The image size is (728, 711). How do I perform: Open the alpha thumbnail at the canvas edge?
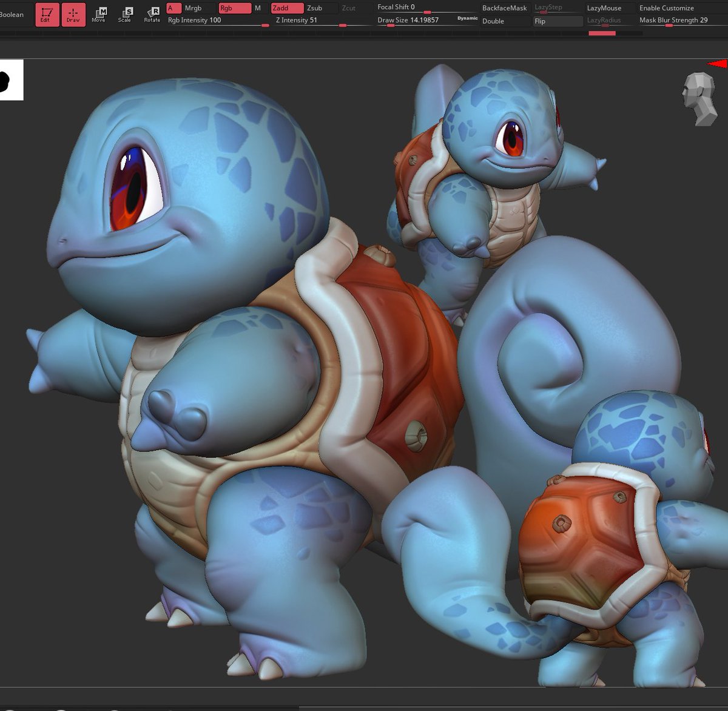point(11,80)
